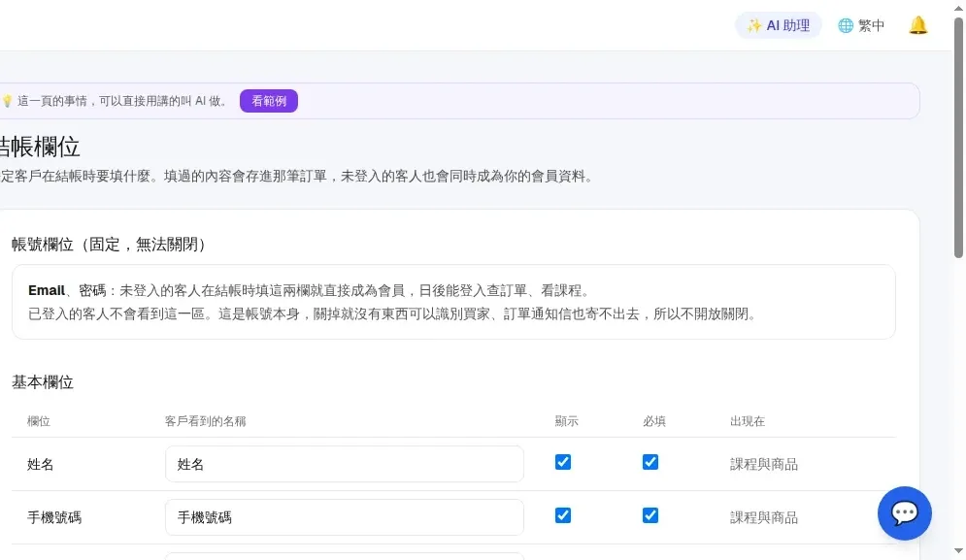
Task: Click 課程與商品 in the 手機號碼 row
Action: point(764,517)
